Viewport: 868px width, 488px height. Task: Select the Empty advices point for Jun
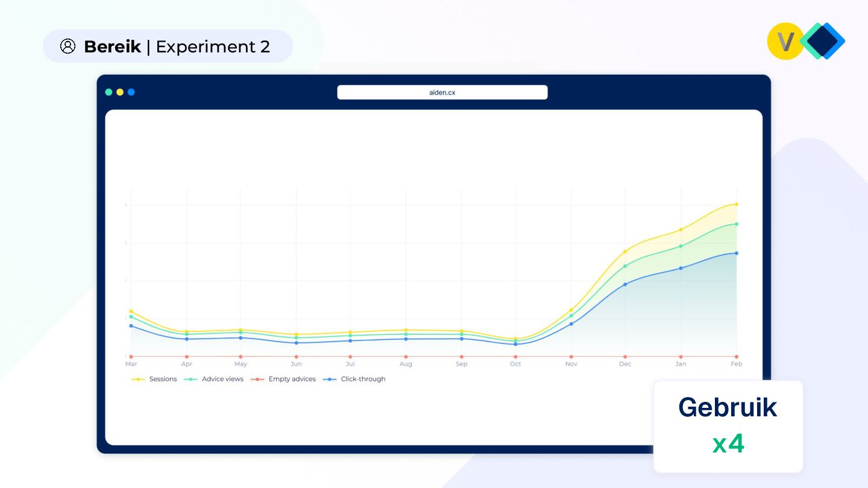(296, 357)
